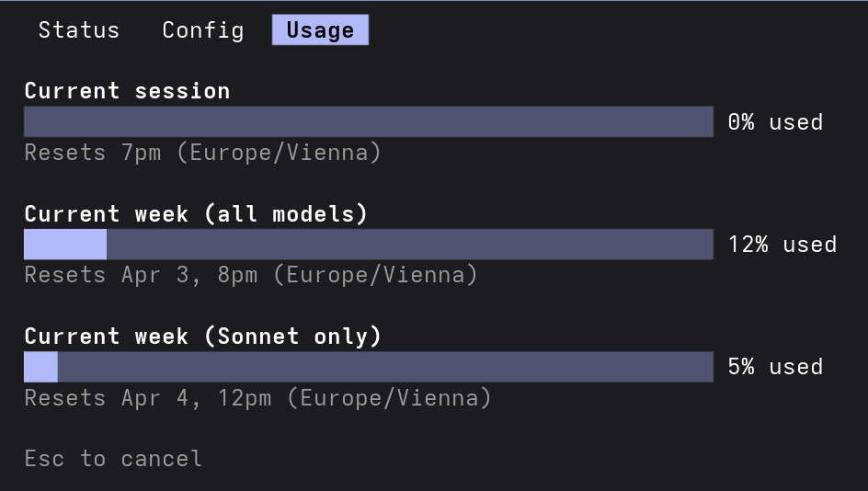This screenshot has height=491, width=868.
Task: Click the Sonnet only usage bar
Action: pyautogui.click(x=368, y=367)
